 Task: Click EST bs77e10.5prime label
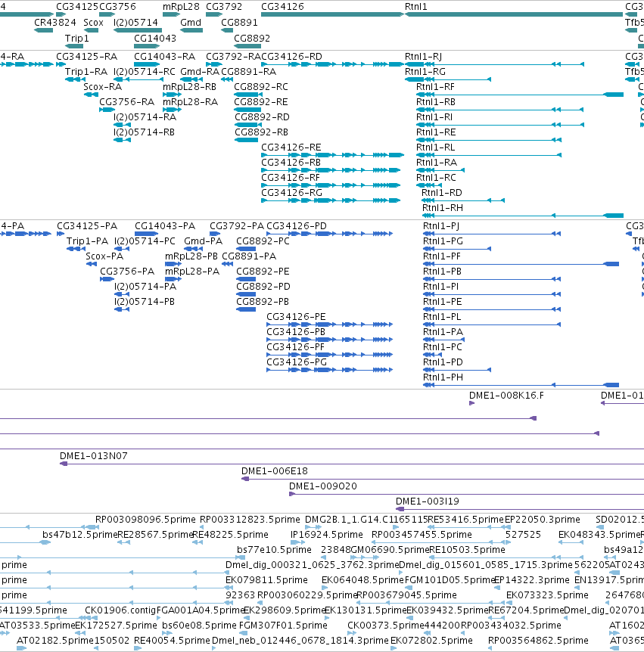(274, 550)
